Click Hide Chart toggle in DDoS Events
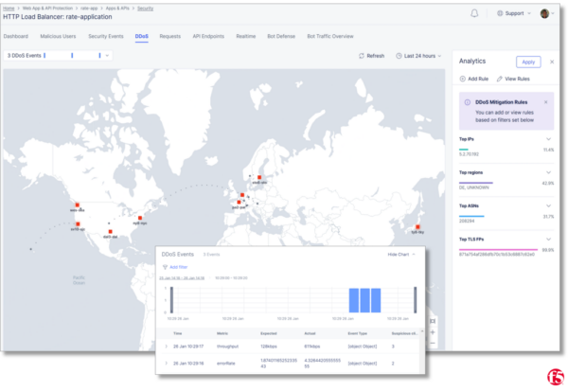 click(401, 255)
